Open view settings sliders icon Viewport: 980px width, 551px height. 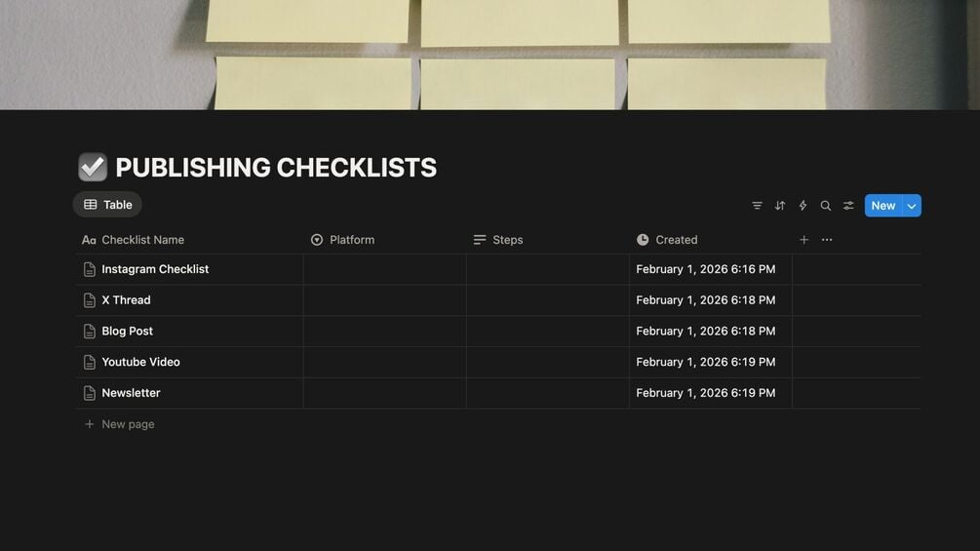[x=848, y=206]
